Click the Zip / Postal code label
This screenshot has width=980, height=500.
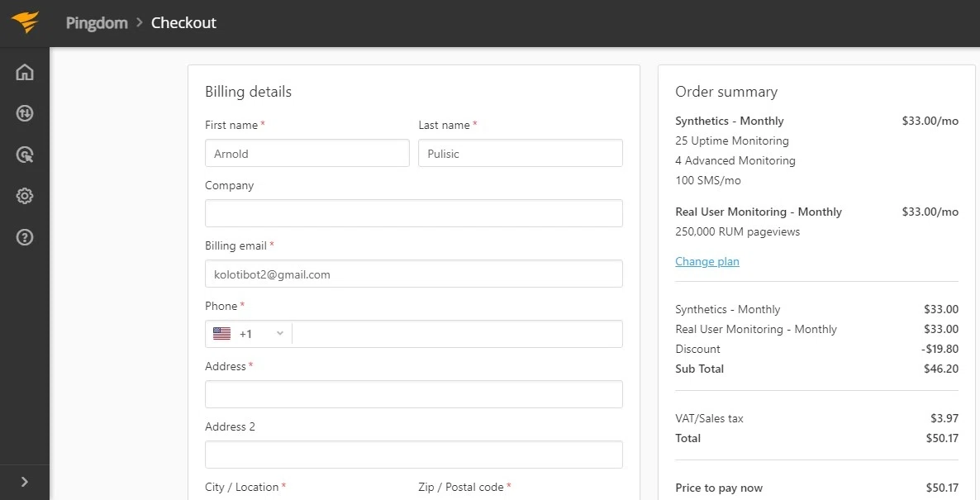(x=460, y=487)
